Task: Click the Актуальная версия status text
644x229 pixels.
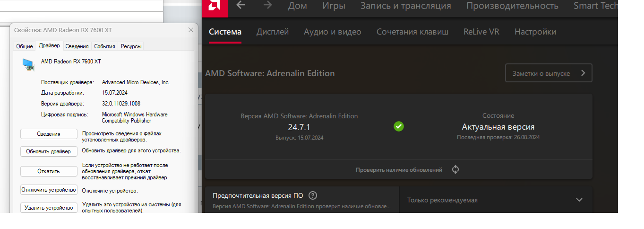Action: [498, 127]
